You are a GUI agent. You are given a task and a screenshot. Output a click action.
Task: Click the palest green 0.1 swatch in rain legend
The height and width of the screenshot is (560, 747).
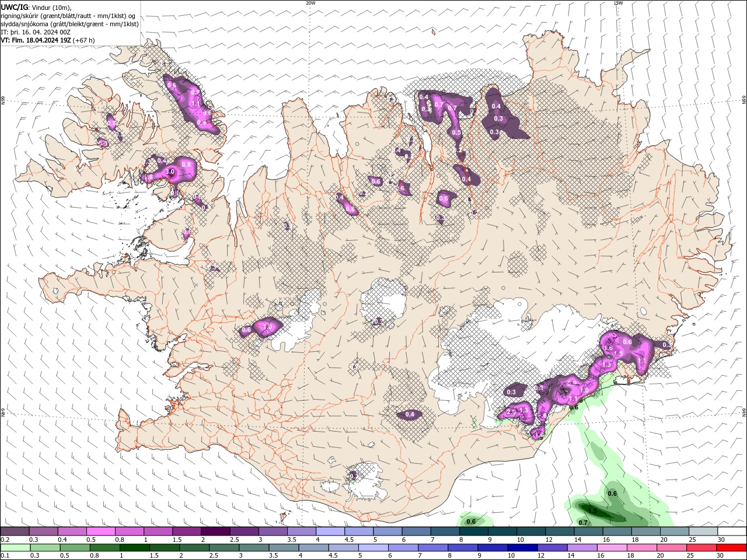(15, 547)
